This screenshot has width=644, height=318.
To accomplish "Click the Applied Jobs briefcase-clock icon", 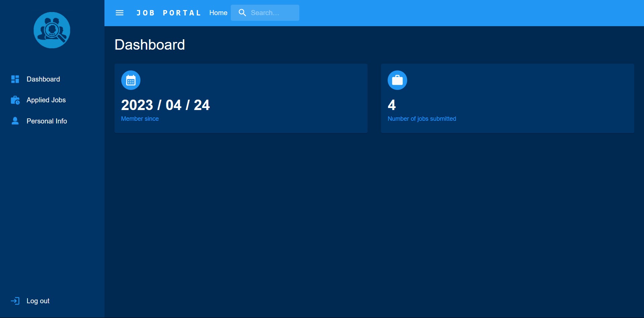I will click(15, 100).
